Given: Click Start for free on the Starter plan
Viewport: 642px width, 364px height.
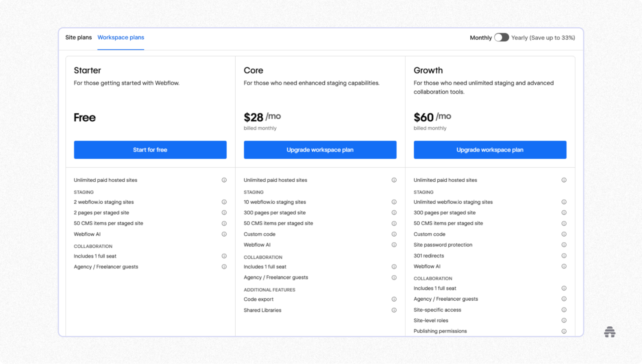Looking at the screenshot, I should (150, 150).
